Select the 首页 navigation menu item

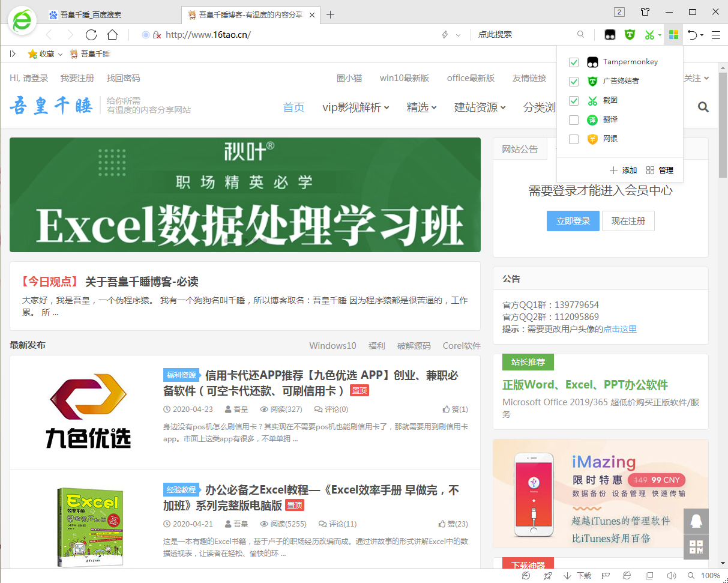293,107
